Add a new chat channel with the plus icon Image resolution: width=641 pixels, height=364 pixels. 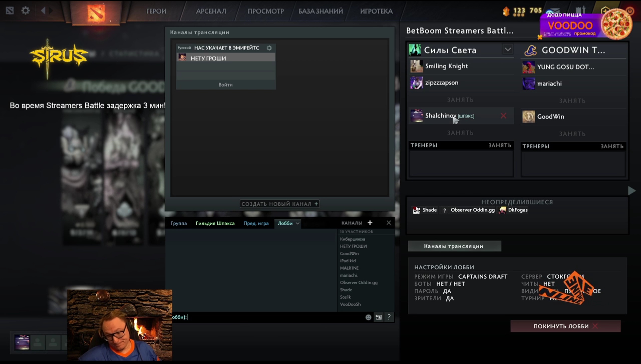click(370, 223)
